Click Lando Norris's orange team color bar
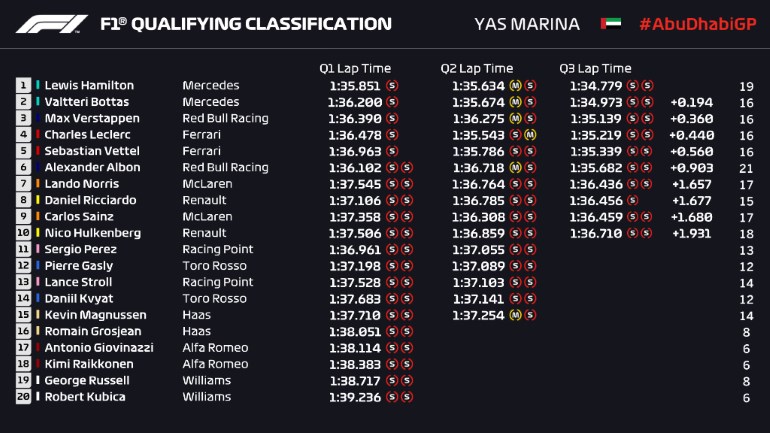The height and width of the screenshot is (433, 770). click(38, 184)
